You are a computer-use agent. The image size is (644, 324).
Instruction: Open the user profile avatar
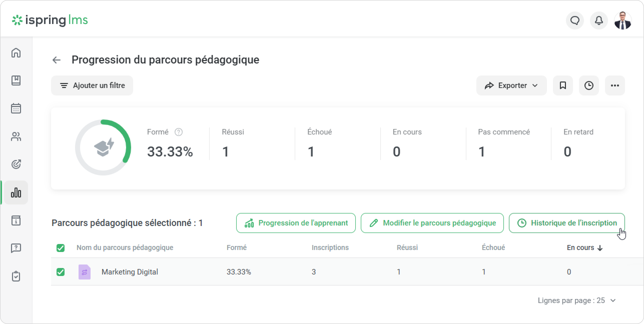click(x=623, y=20)
